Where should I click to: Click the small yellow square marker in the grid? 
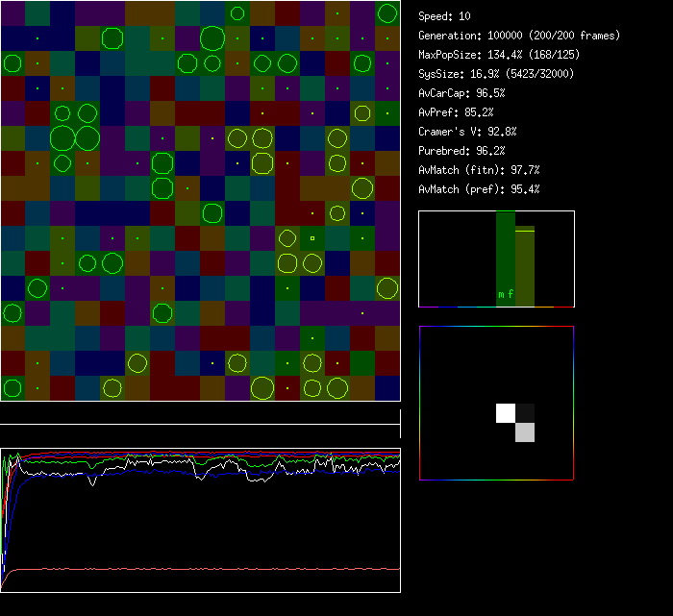click(312, 237)
